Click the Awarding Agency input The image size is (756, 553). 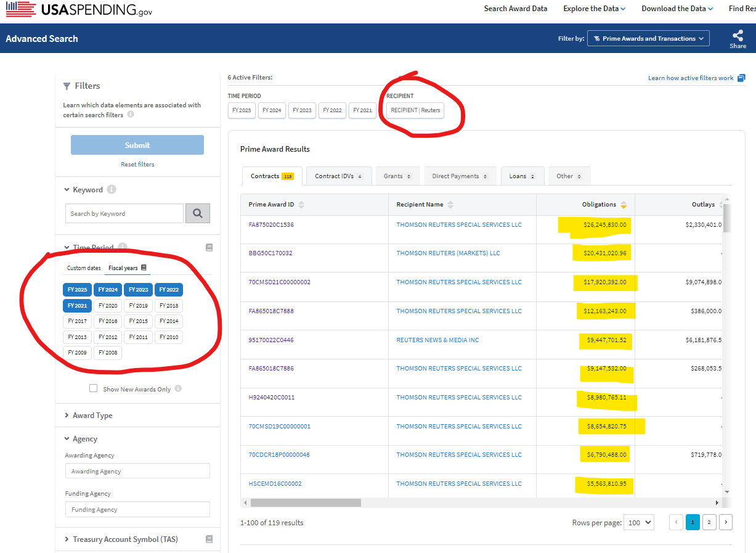137,471
